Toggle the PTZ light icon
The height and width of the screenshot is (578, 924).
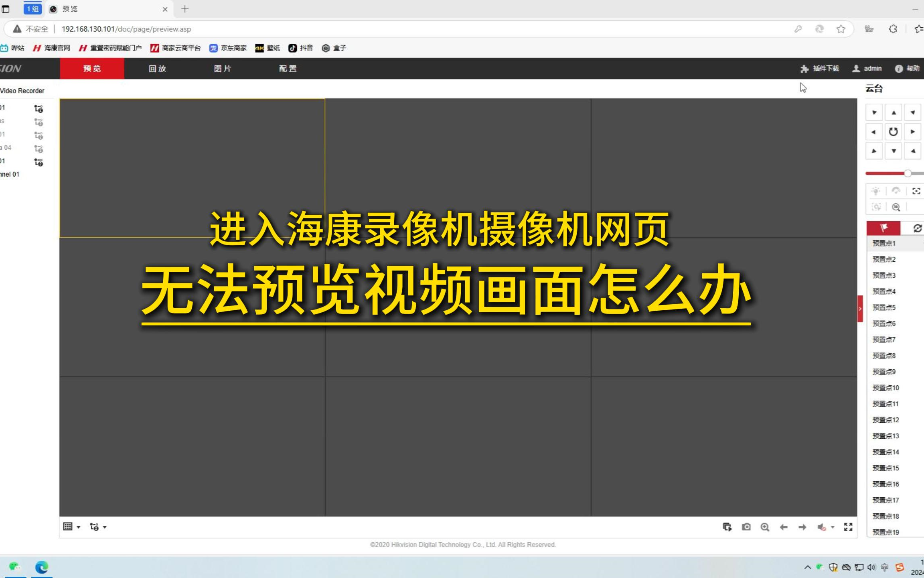(x=876, y=191)
